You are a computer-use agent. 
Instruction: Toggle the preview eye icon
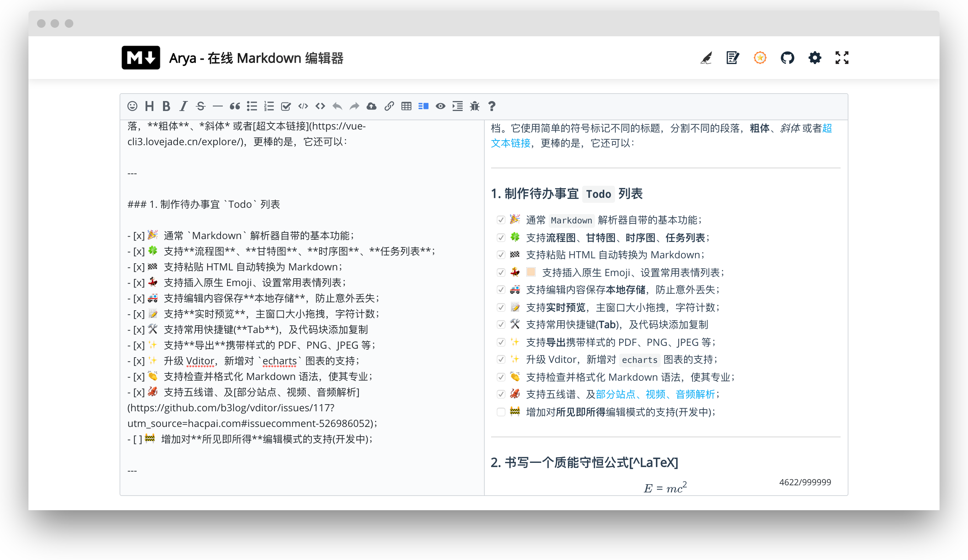pyautogui.click(x=440, y=106)
